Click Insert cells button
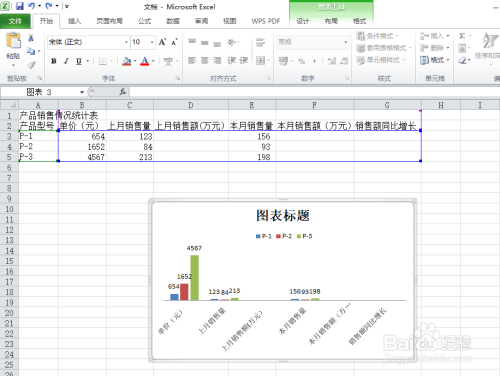This screenshot has width=500, height=376. click(x=435, y=36)
